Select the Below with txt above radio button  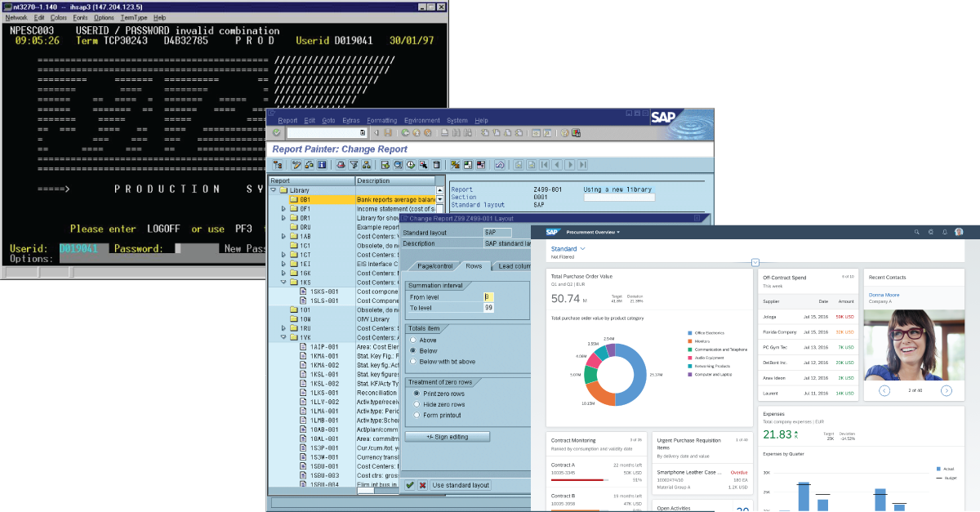click(414, 361)
